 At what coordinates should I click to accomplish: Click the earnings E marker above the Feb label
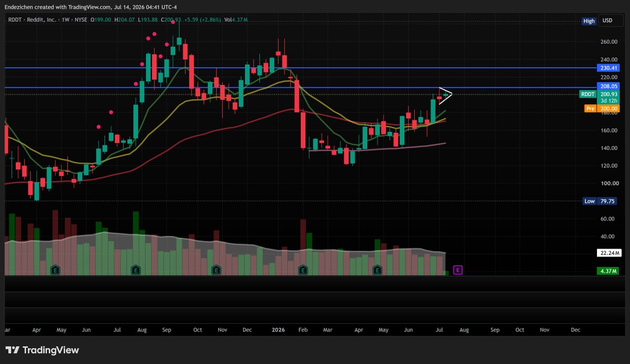[302, 270]
